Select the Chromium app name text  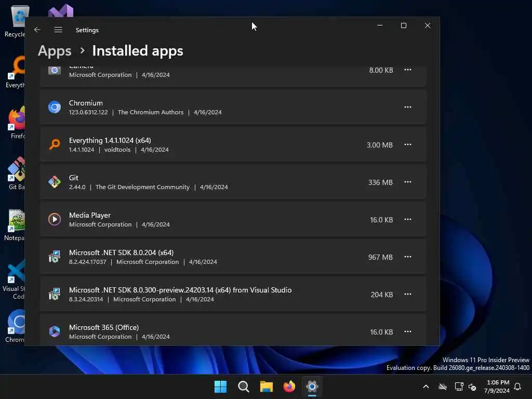pos(86,103)
